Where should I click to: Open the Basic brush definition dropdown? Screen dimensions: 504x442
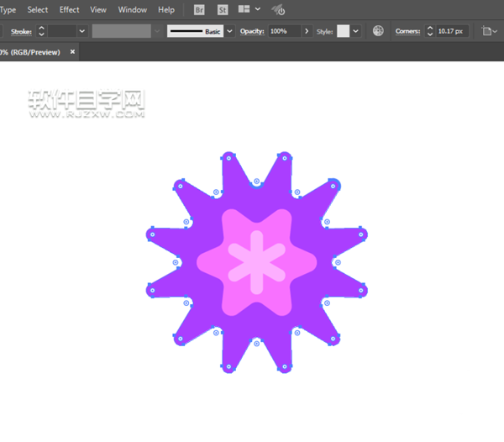click(230, 31)
